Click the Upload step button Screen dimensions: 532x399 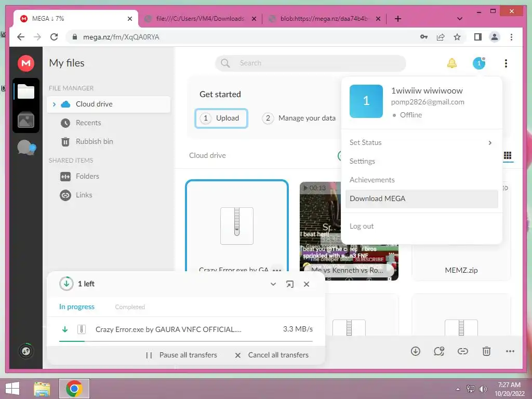tap(221, 118)
